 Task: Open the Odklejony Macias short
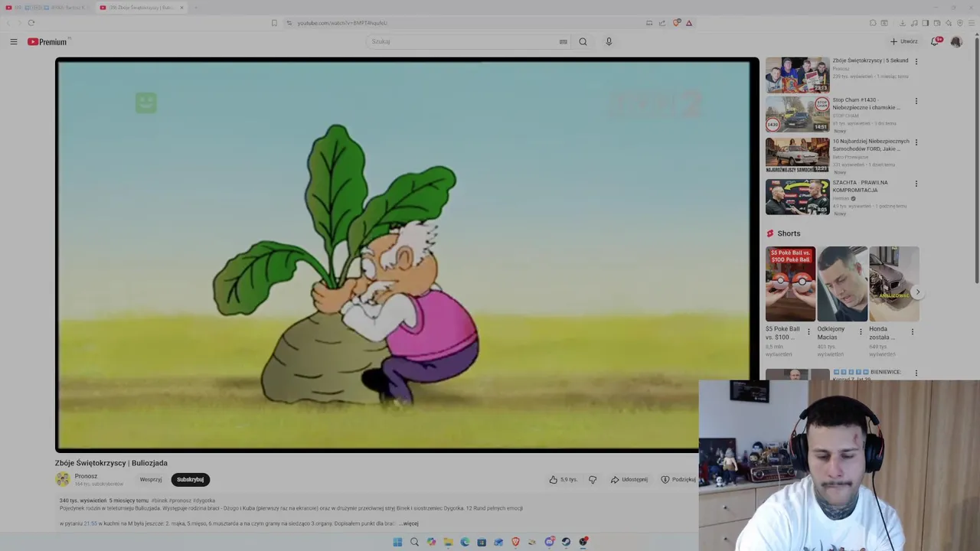(842, 284)
